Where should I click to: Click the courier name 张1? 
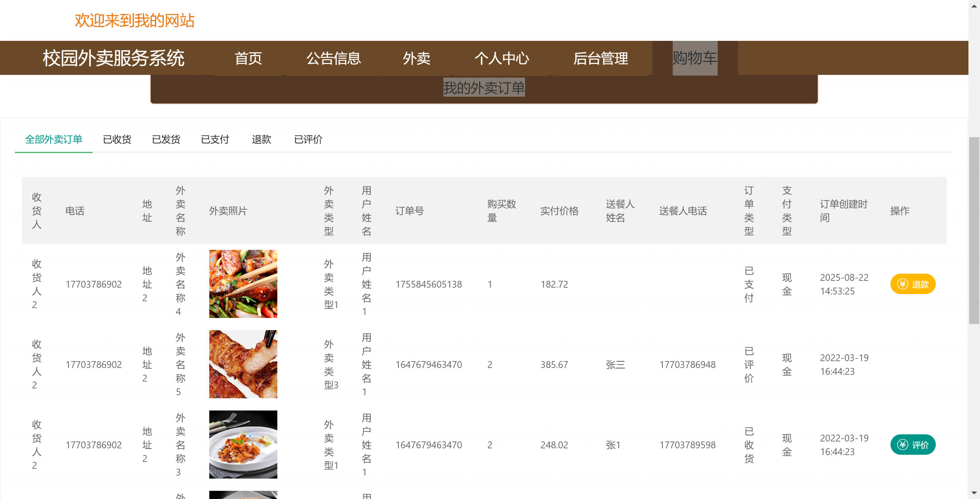click(x=613, y=445)
